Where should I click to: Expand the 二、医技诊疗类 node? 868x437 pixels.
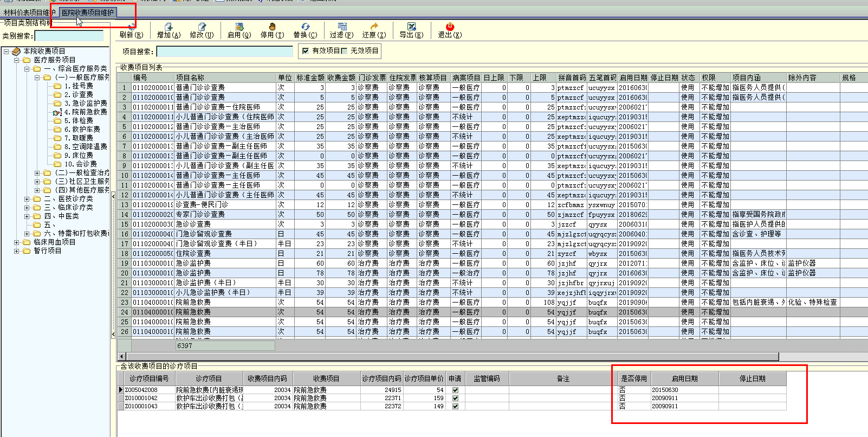[27, 199]
